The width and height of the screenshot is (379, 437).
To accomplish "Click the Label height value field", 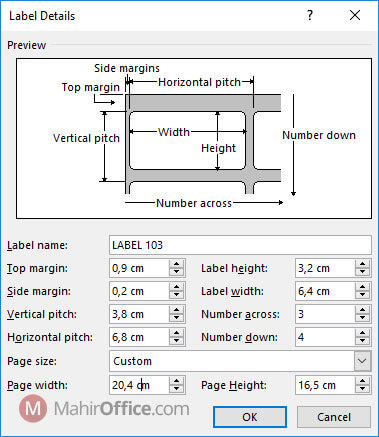I will point(325,268).
